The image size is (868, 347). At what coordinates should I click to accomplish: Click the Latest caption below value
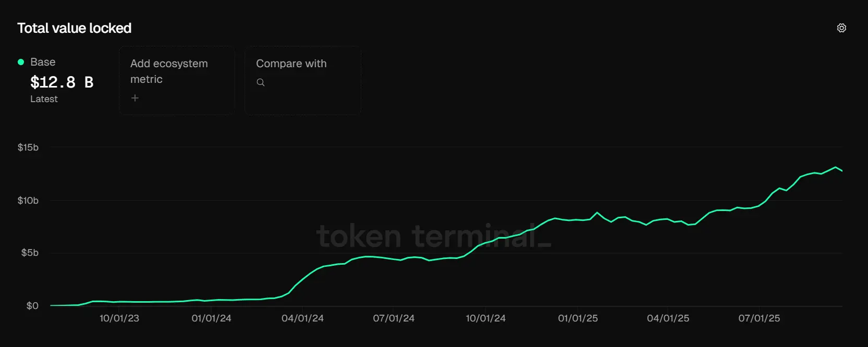[x=44, y=99]
